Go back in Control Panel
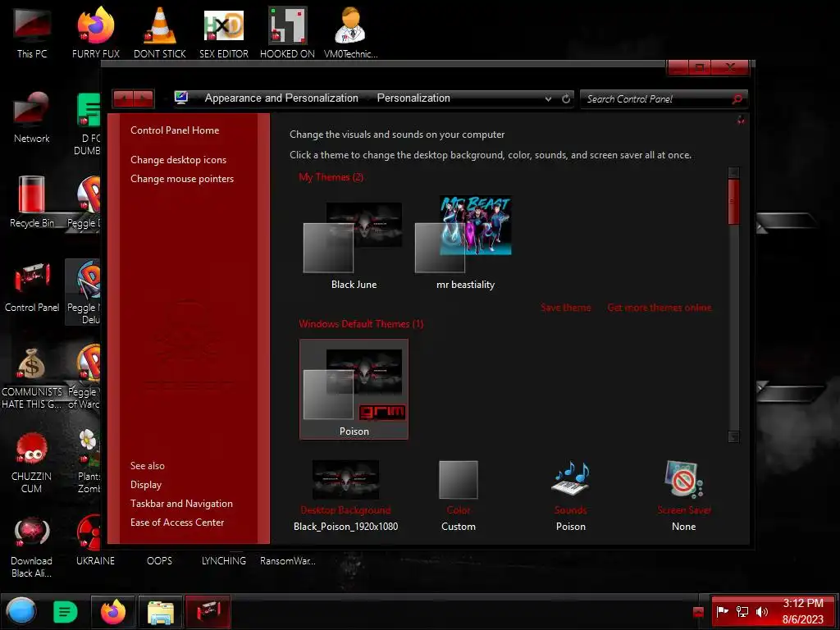 tap(123, 98)
